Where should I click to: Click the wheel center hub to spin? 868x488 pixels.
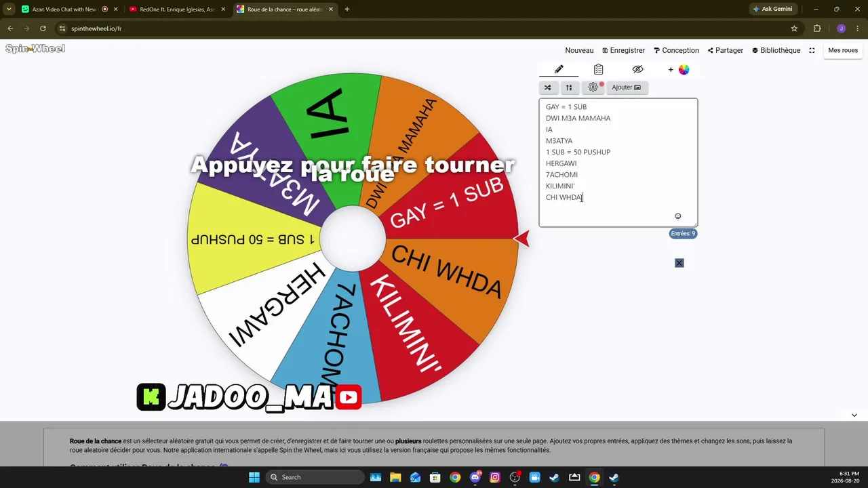[353, 239]
